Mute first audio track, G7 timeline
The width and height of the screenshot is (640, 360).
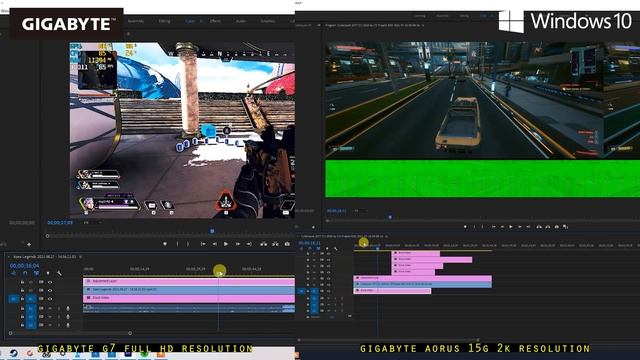(50, 308)
